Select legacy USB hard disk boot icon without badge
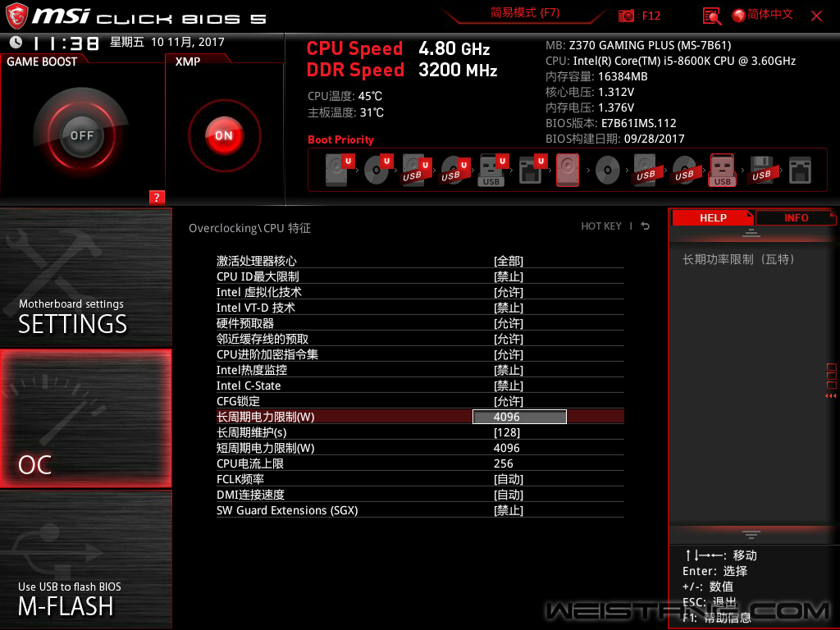This screenshot has width=840, height=630. (646, 171)
